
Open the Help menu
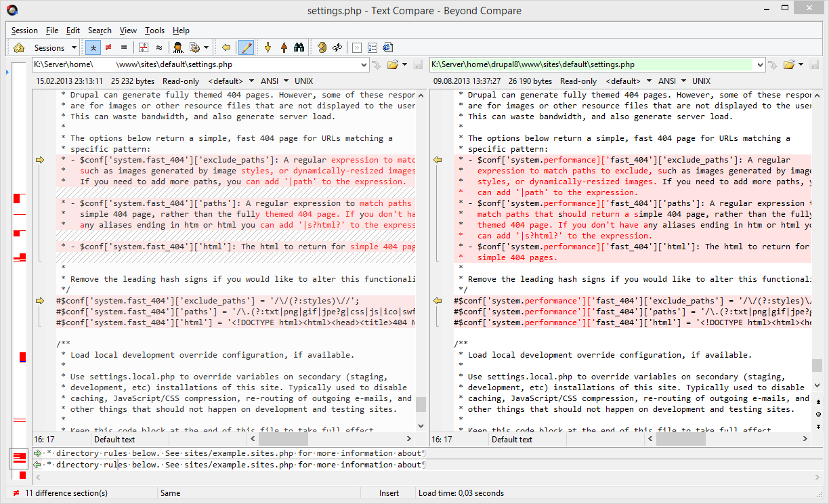(181, 30)
